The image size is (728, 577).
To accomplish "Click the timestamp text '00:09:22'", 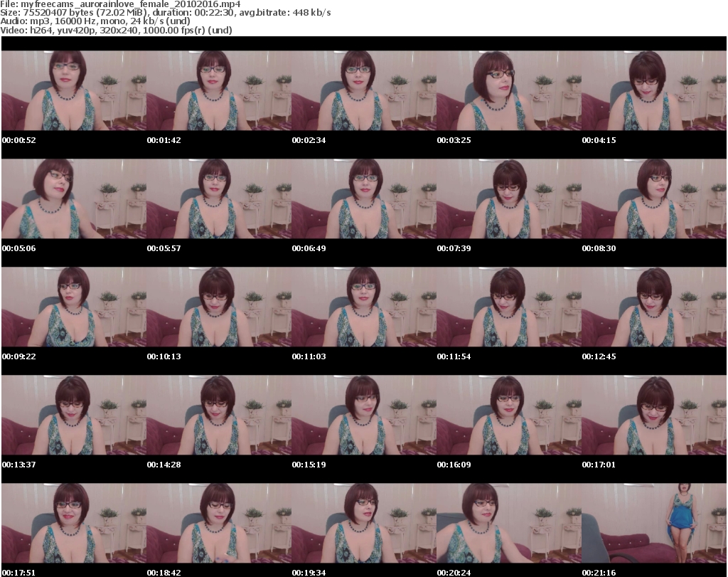I will tap(19, 356).
